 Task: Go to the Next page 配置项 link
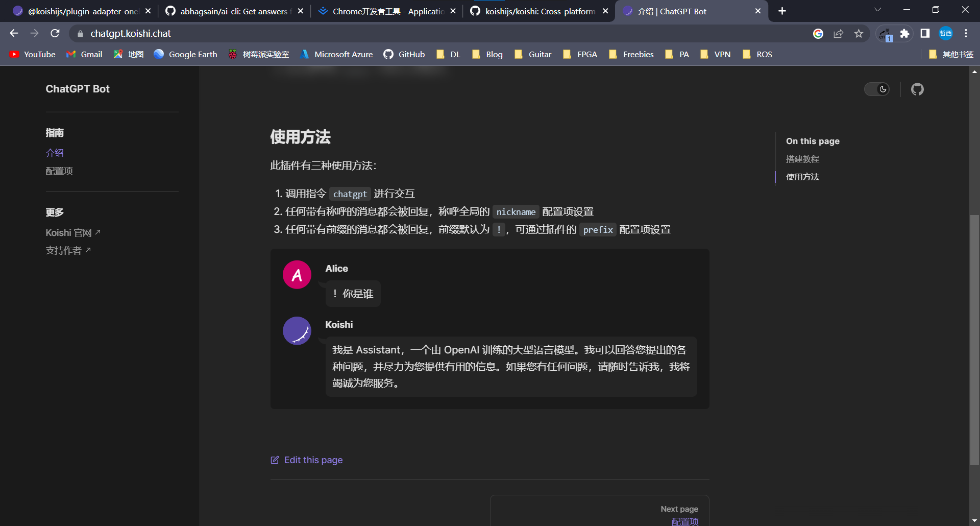click(600, 511)
